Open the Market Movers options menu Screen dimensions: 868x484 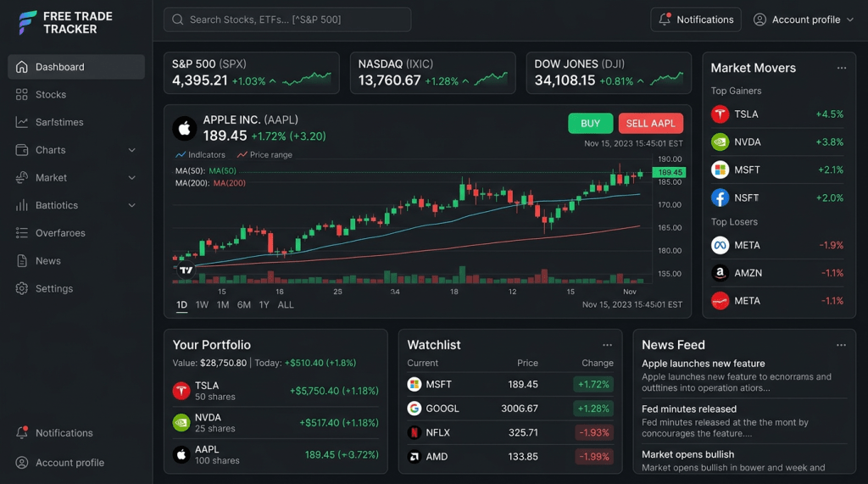(842, 68)
